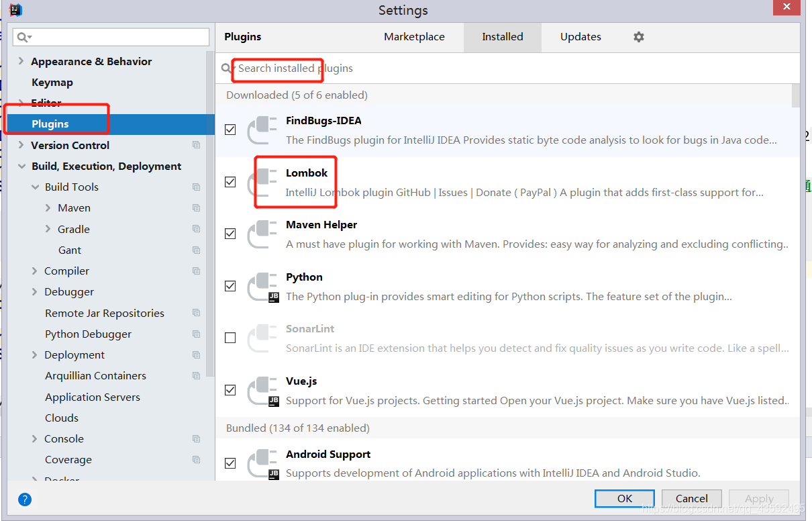Viewport: 812px width, 521px height.
Task: Click project-level icon beside Gradle
Action: (196, 229)
